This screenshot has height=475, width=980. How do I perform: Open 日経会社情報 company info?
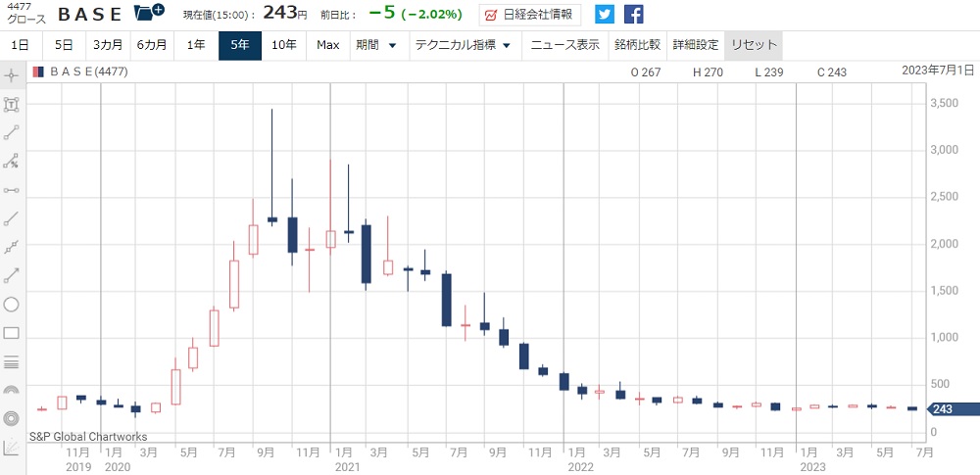(x=530, y=15)
